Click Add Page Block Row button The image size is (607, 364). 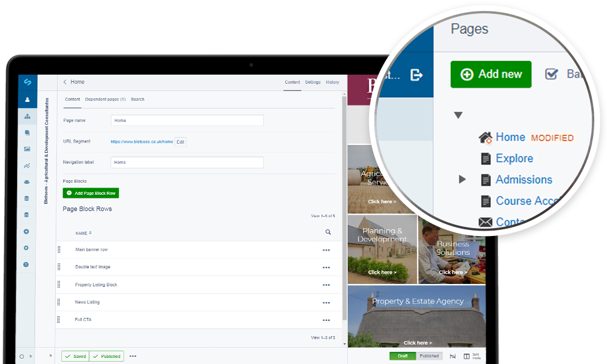point(91,193)
